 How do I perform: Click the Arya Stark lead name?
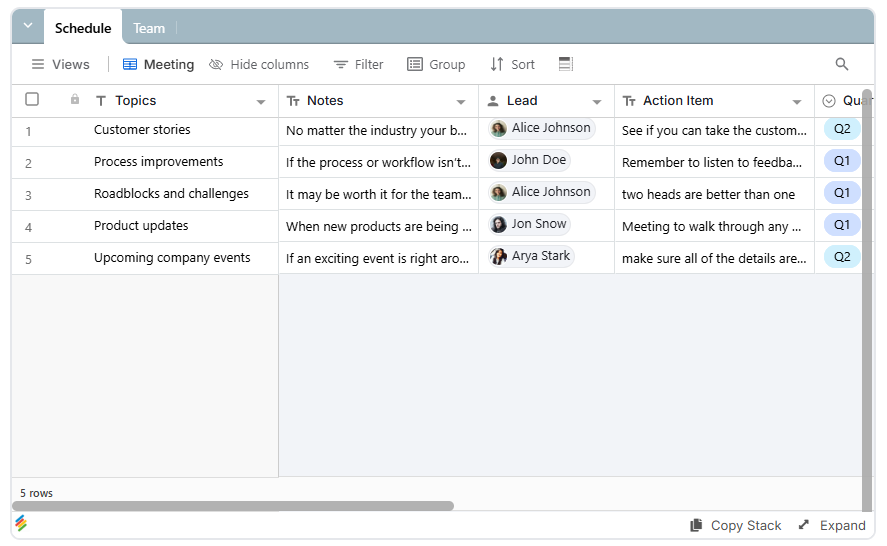coord(541,256)
